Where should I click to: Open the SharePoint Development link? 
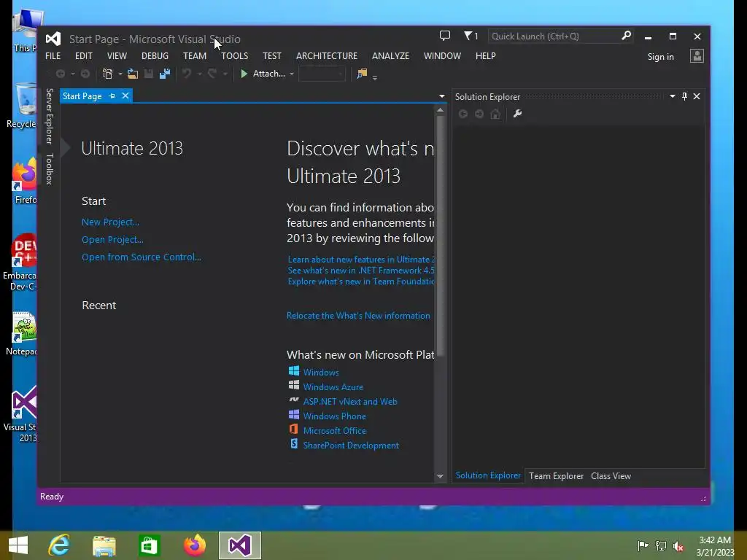click(x=351, y=446)
